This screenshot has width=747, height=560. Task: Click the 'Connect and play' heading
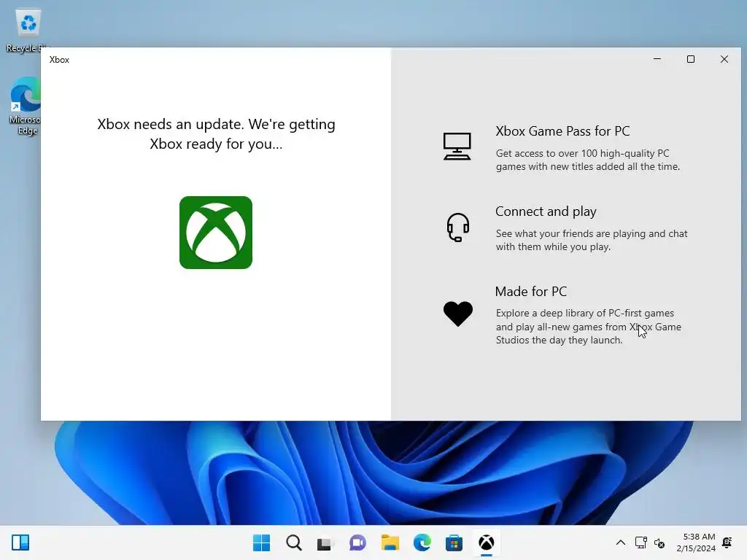(x=546, y=211)
